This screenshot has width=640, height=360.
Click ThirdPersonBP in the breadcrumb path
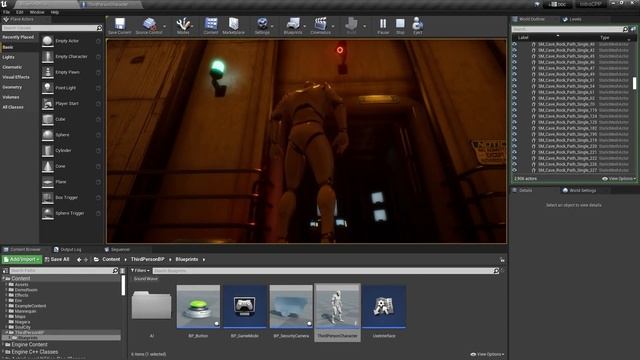[x=147, y=260]
